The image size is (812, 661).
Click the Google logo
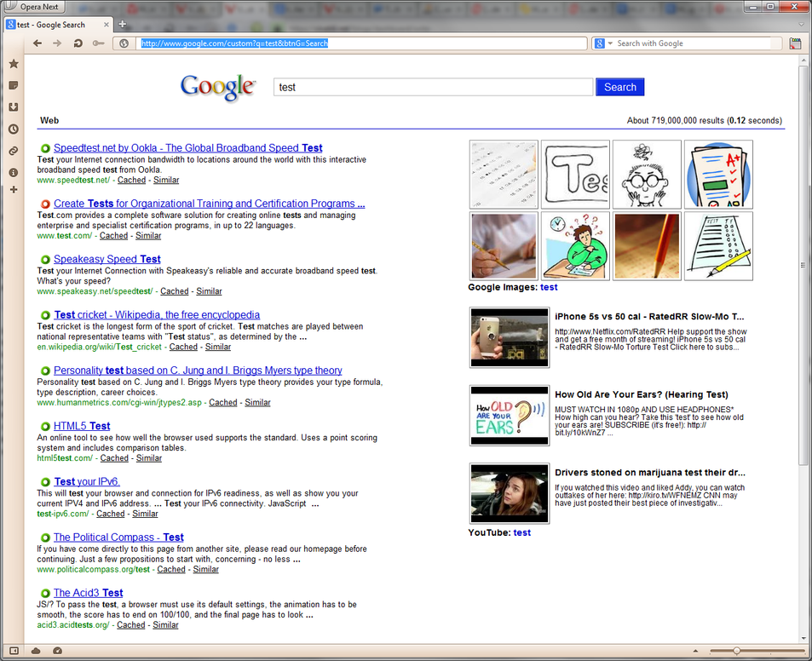click(217, 87)
